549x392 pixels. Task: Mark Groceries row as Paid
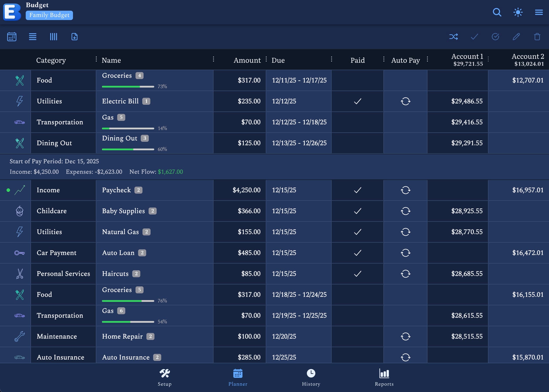(357, 80)
